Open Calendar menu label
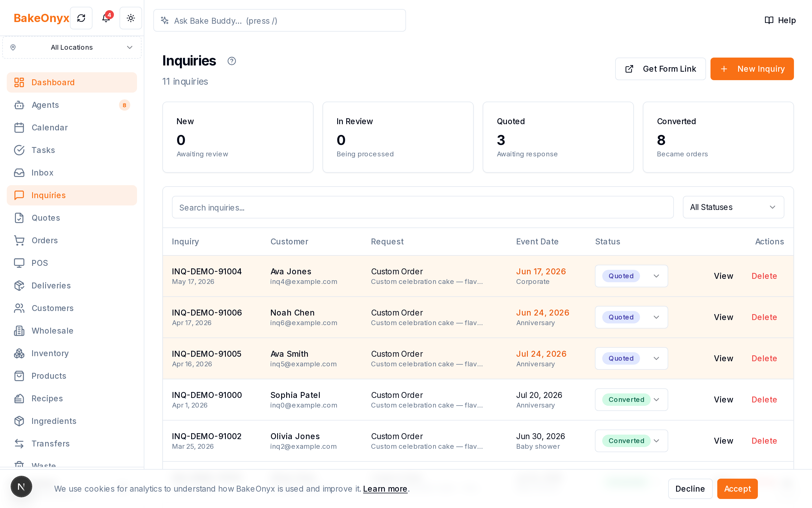The height and width of the screenshot is (508, 812). click(x=50, y=127)
